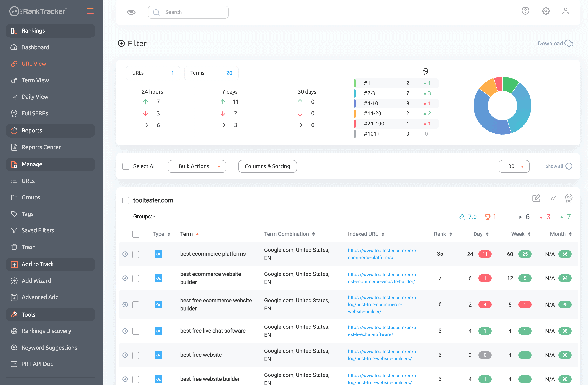Screen dimensions: 588x385
Task: Click the OL type icon for best ecommerce platforms
Action: coord(158,254)
